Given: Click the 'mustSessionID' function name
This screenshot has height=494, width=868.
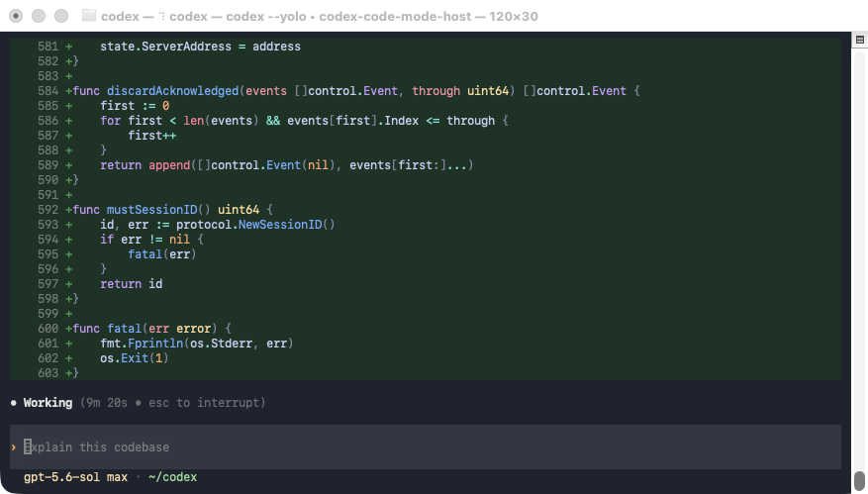Looking at the screenshot, I should pyautogui.click(x=151, y=209).
